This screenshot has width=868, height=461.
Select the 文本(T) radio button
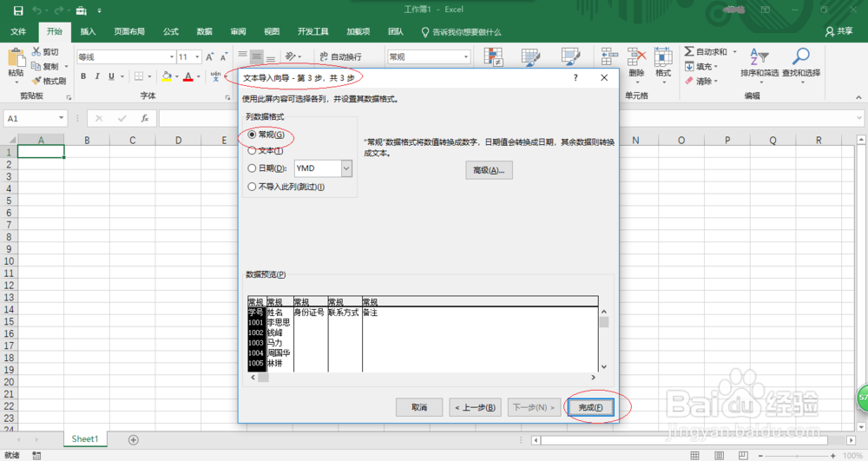(252, 150)
